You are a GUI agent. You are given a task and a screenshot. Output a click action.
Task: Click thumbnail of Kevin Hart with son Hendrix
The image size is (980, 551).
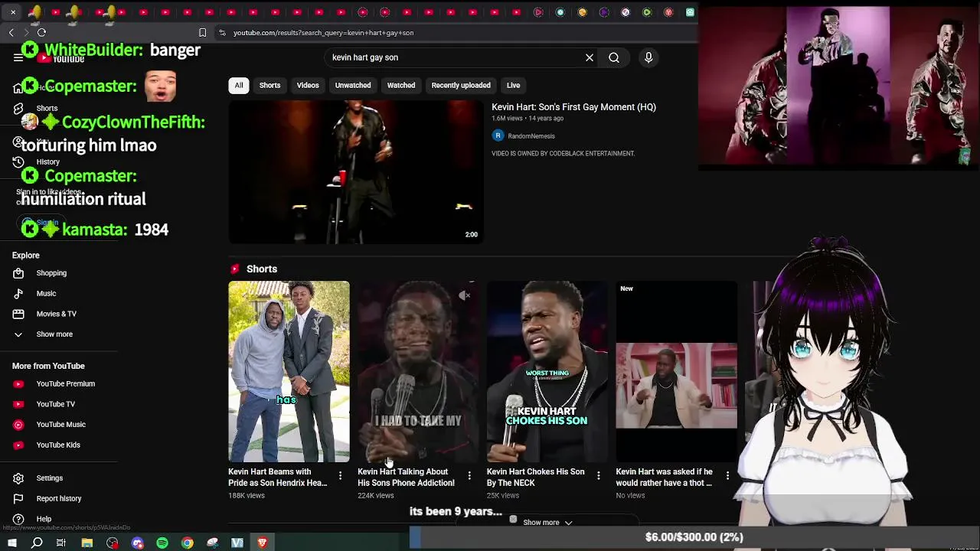[x=289, y=371]
